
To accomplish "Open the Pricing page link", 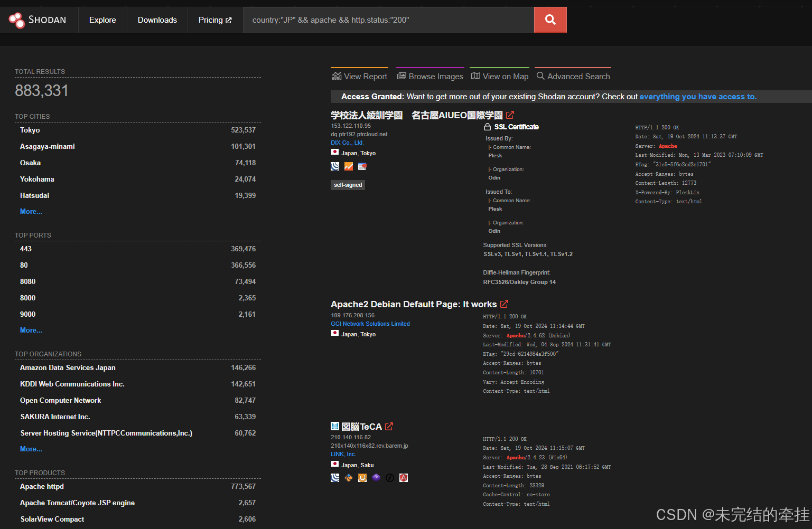I will pos(215,20).
